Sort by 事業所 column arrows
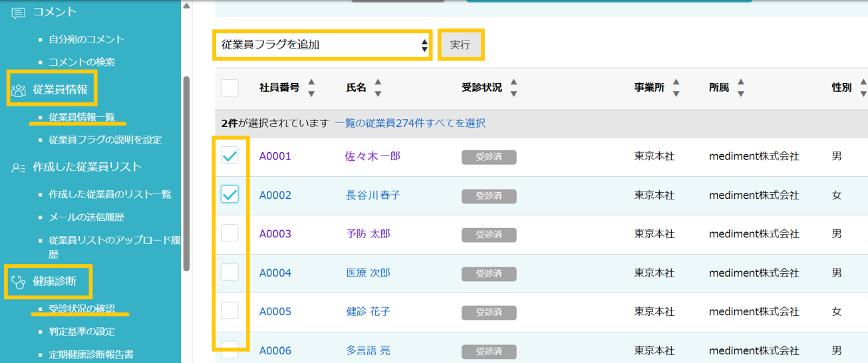This screenshot has height=363, width=868. pyautogui.click(x=676, y=88)
